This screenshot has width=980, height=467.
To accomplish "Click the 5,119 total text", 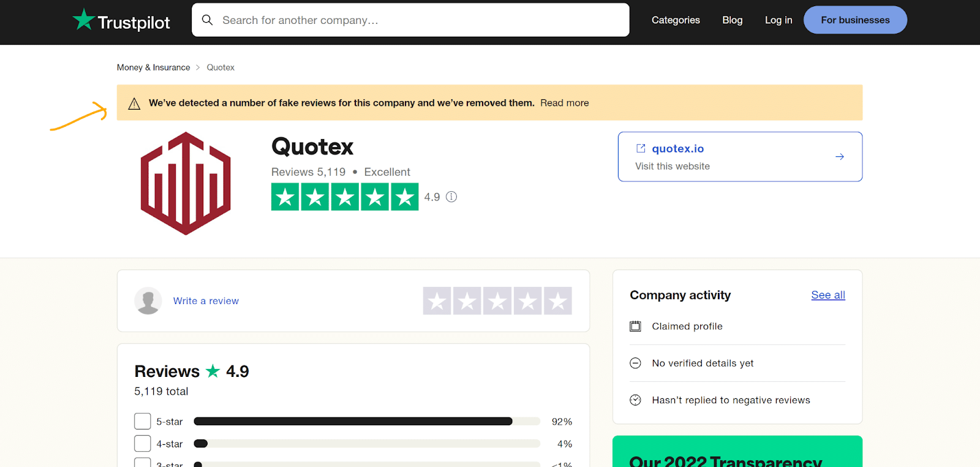I will 161,391.
